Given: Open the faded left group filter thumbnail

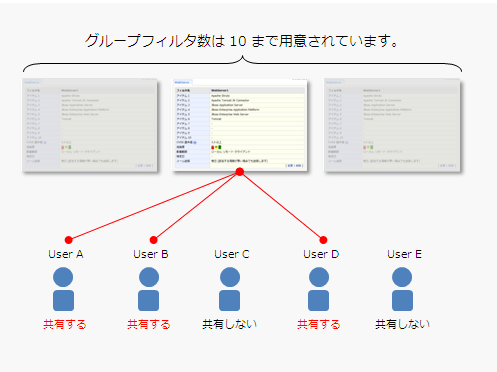Looking at the screenshot, I should pyautogui.click(x=89, y=125).
